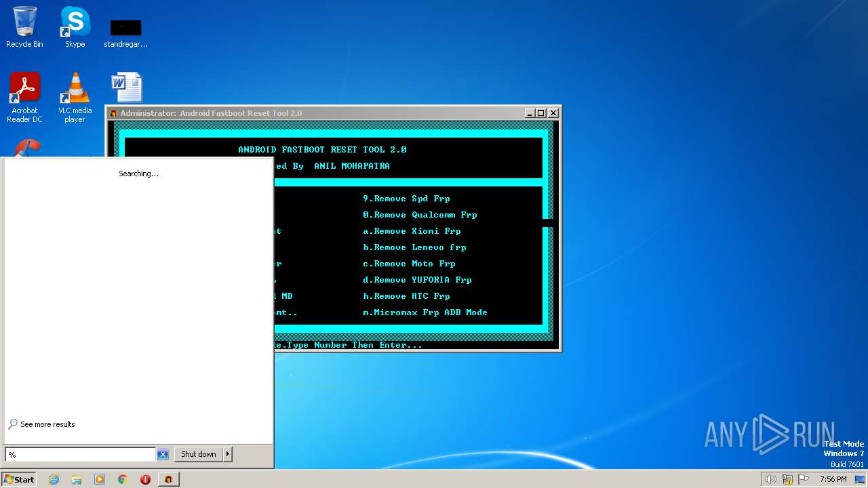Click the volume speaker tray icon
Viewport: 868px width, 488px height.
point(770,479)
